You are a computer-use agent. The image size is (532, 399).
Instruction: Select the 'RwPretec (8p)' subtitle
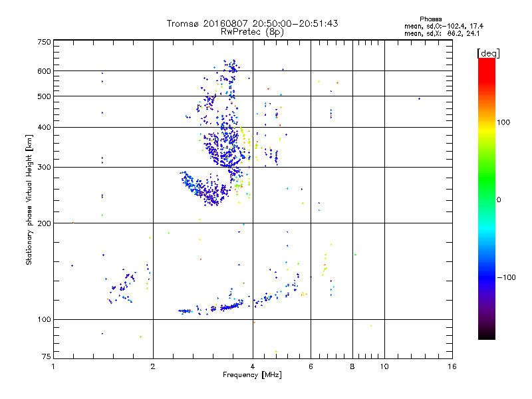coord(252,32)
